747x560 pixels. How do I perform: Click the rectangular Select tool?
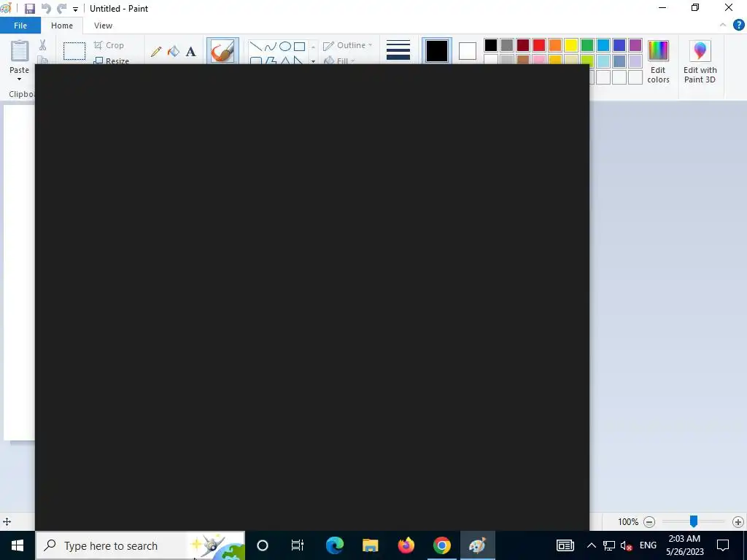tap(74, 51)
